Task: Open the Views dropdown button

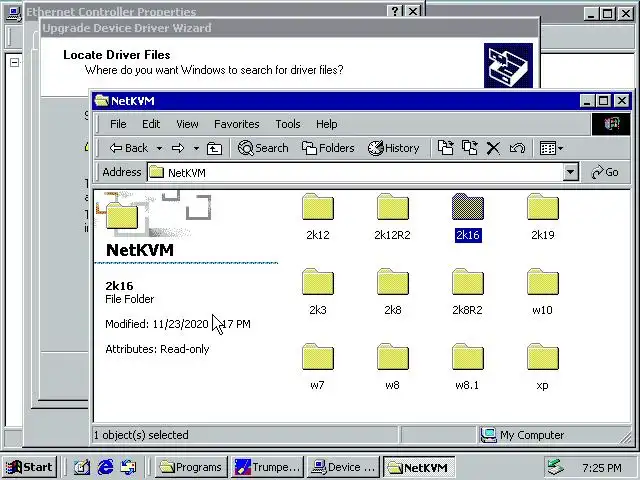Action: click(x=551, y=148)
